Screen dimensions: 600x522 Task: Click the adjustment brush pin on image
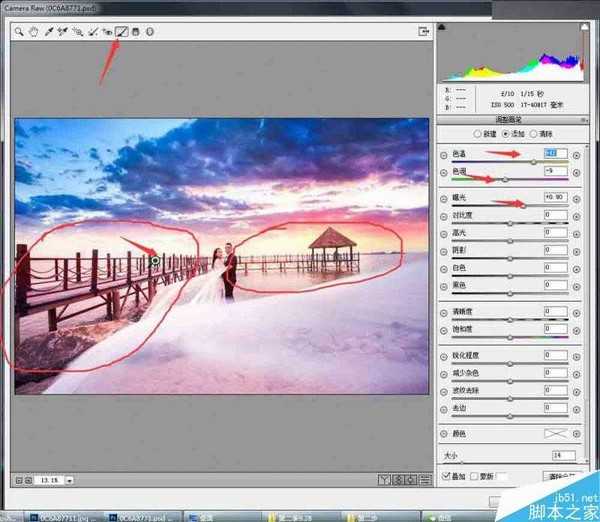point(155,261)
